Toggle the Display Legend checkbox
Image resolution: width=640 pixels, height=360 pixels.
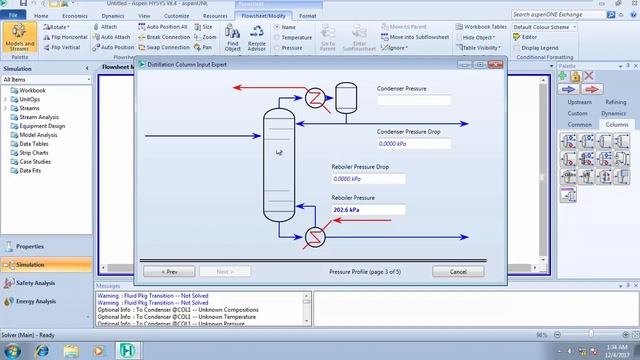516,48
